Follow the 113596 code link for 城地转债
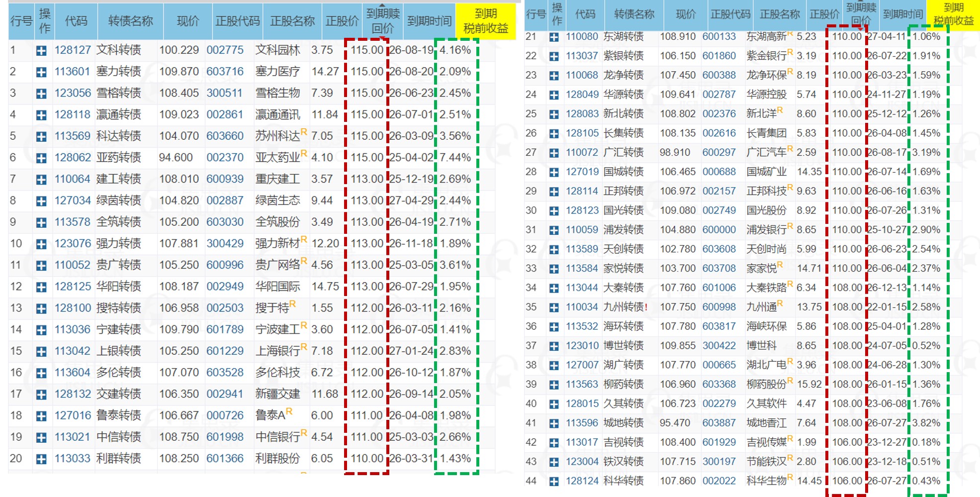This screenshot has width=980, height=497. tap(582, 423)
